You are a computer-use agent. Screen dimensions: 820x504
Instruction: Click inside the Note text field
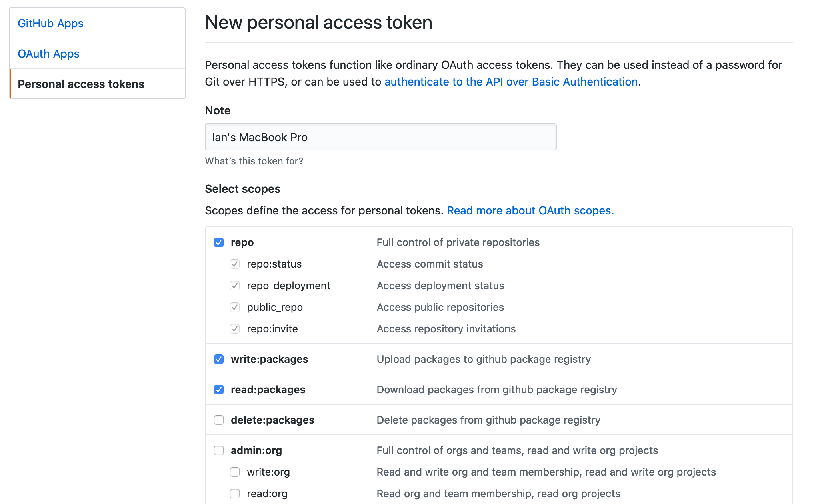(380, 137)
